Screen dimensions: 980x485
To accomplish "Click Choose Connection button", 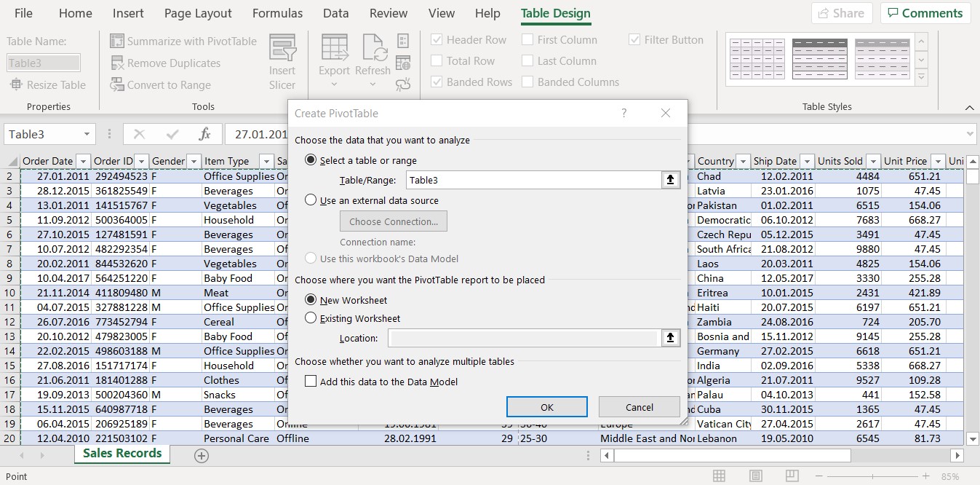I will click(x=393, y=221).
